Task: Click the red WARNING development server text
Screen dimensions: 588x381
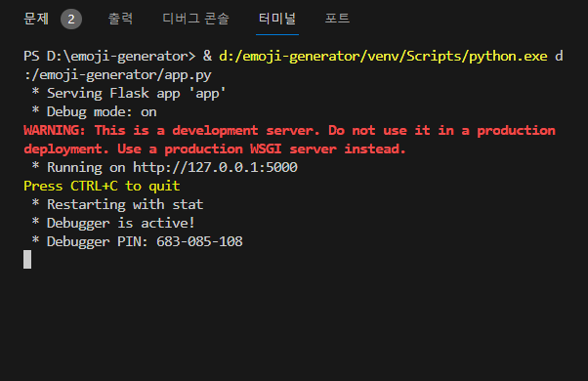Action: [289, 140]
